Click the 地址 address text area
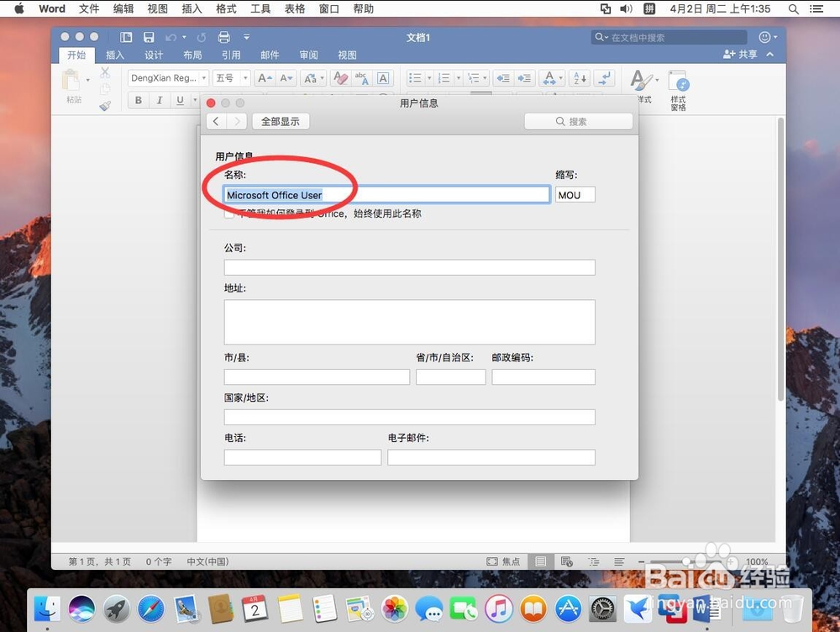 (409, 322)
